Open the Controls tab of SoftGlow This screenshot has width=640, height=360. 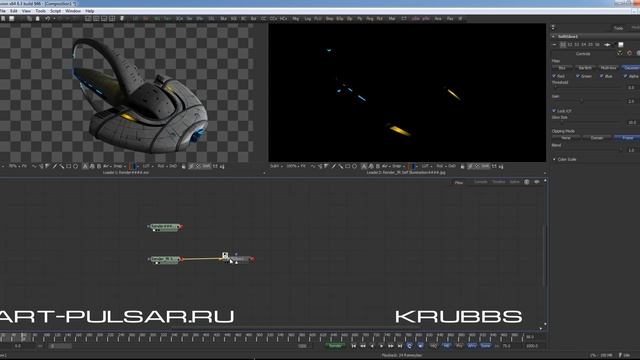[583, 53]
